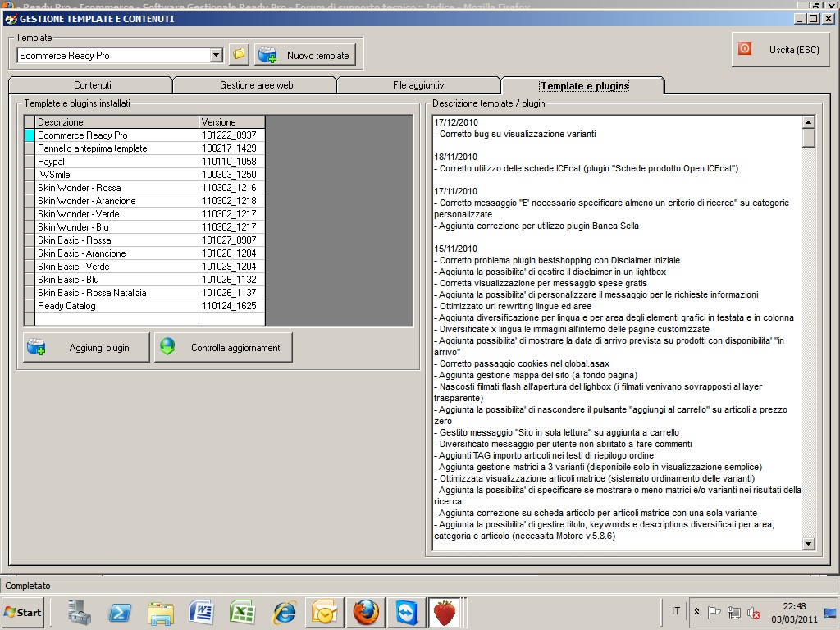Open Microsoft Excel from the taskbar
Viewport: 840px width, 630px height.
point(243,612)
